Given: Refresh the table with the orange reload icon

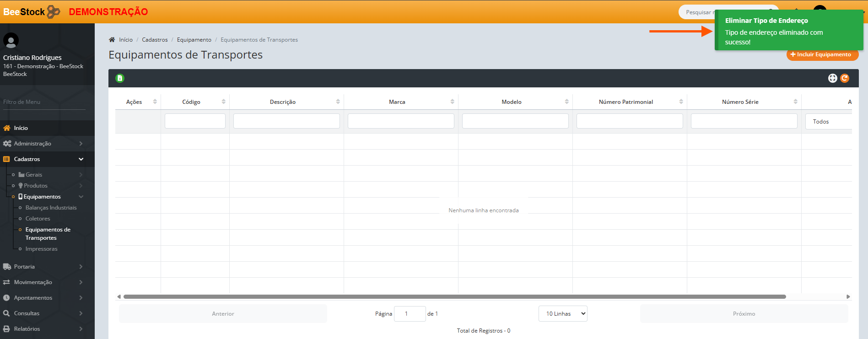Looking at the screenshot, I should pyautogui.click(x=845, y=78).
